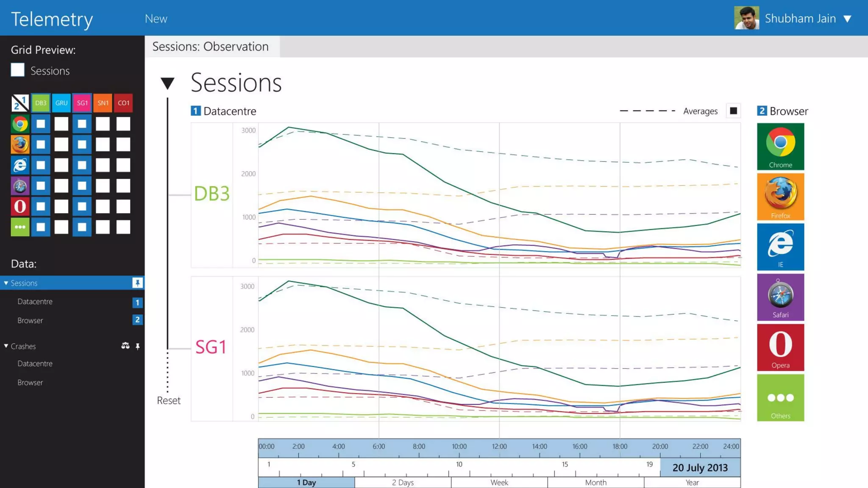The width and height of the screenshot is (868, 488).
Task: Open the Sessions: Observation tab
Action: pos(211,47)
